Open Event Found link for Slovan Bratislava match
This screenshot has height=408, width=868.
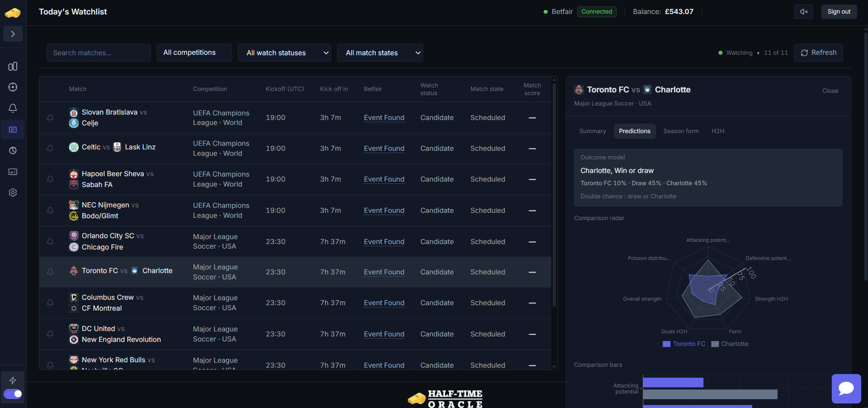coord(384,118)
